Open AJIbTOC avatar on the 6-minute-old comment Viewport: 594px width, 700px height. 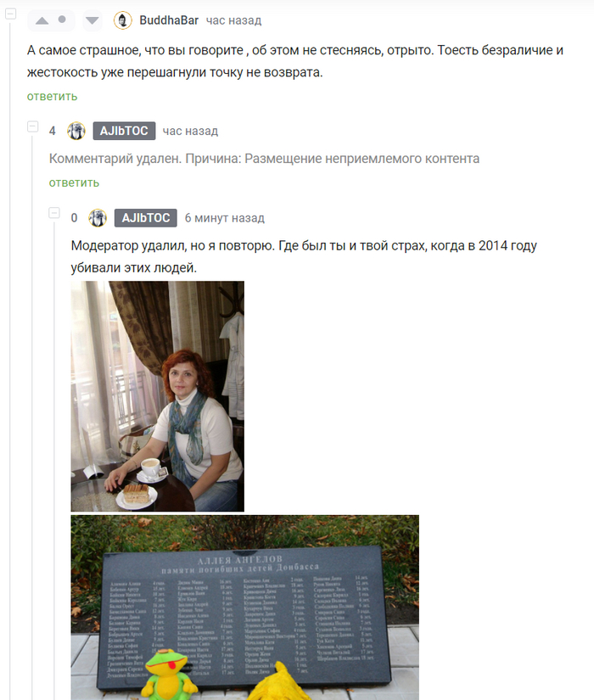pyautogui.click(x=98, y=218)
